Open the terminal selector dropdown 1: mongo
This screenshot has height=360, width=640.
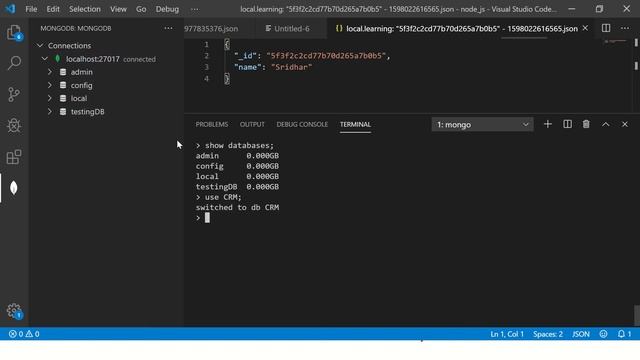point(482,124)
